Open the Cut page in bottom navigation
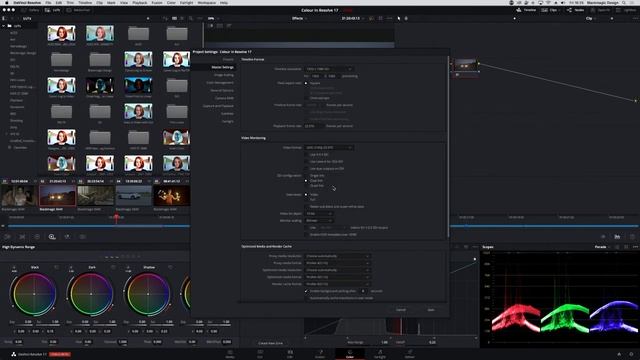Image resolution: width=640 pixels, height=360 pixels. (x=260, y=353)
